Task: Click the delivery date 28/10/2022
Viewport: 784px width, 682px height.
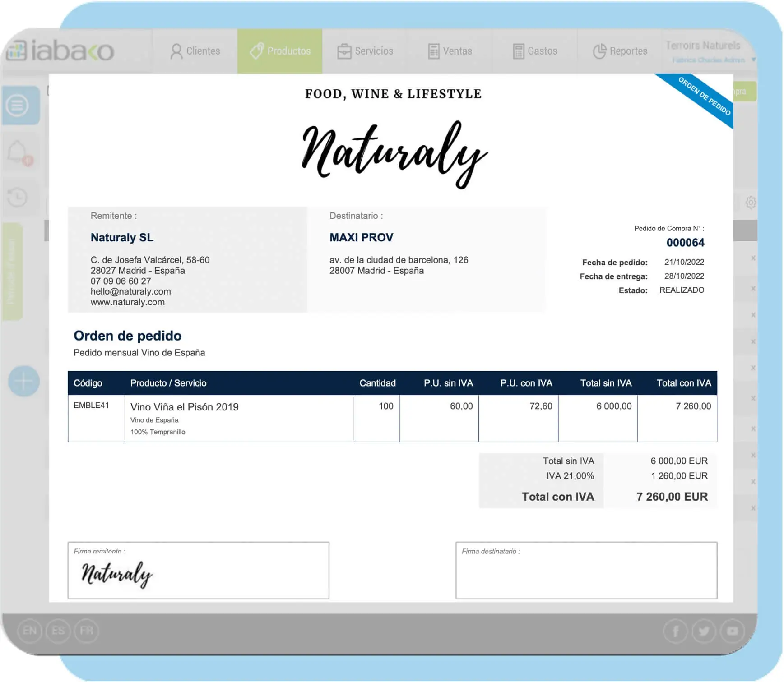Action: [684, 276]
